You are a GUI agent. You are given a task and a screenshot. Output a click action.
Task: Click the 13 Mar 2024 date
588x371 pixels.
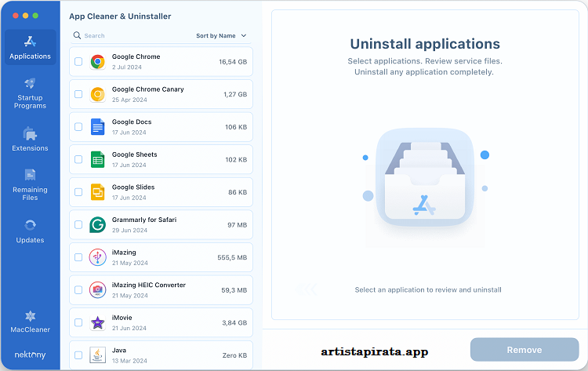tap(129, 361)
